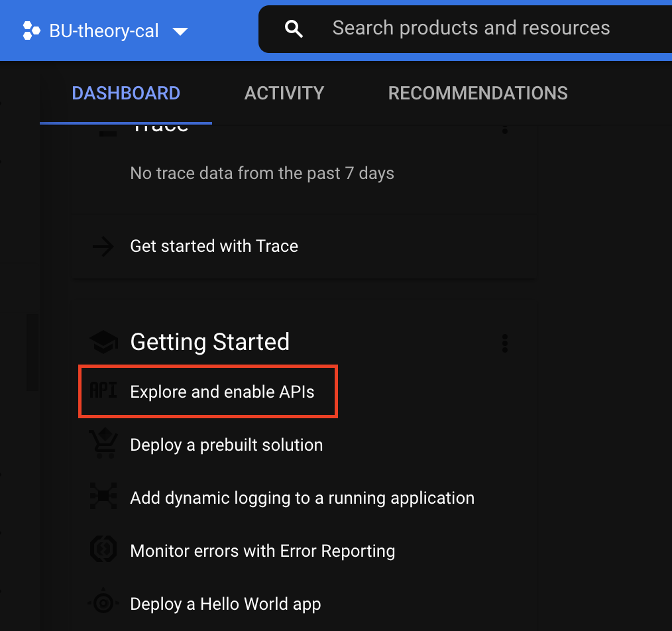The image size is (672, 631).
Task: Click the API icon in Getting Started
Action: 103,390
